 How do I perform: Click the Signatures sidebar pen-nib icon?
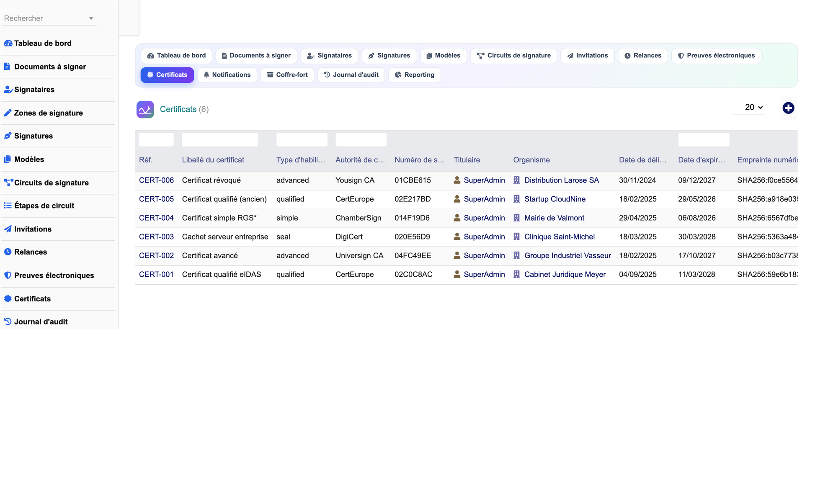coord(8,136)
